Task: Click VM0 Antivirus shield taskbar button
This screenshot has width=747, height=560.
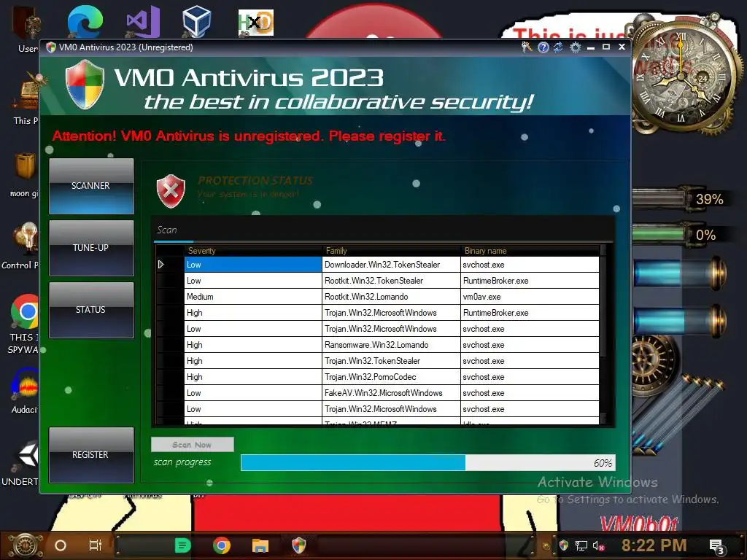Action: (298, 545)
